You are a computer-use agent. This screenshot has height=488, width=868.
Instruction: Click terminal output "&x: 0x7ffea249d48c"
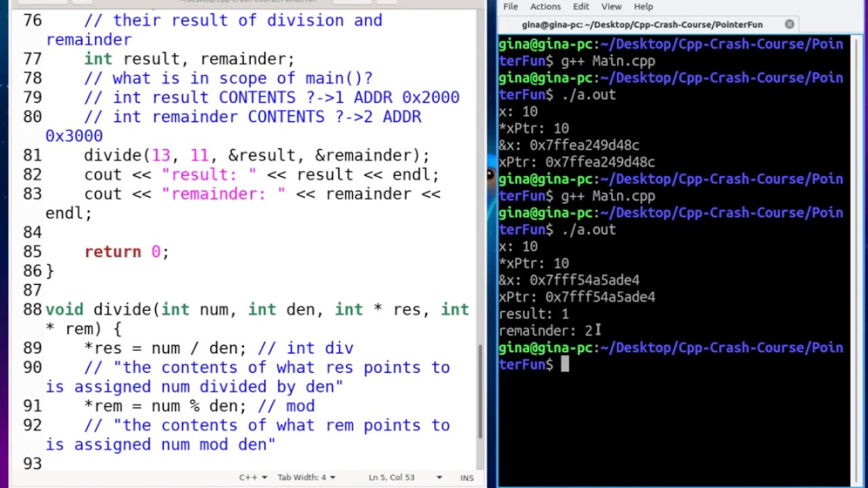tap(569, 145)
